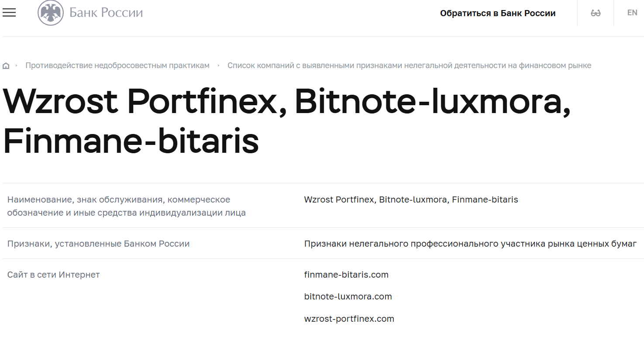
Task: Open the breadcrumb listing companies with illegal activity signs
Action: (x=410, y=65)
